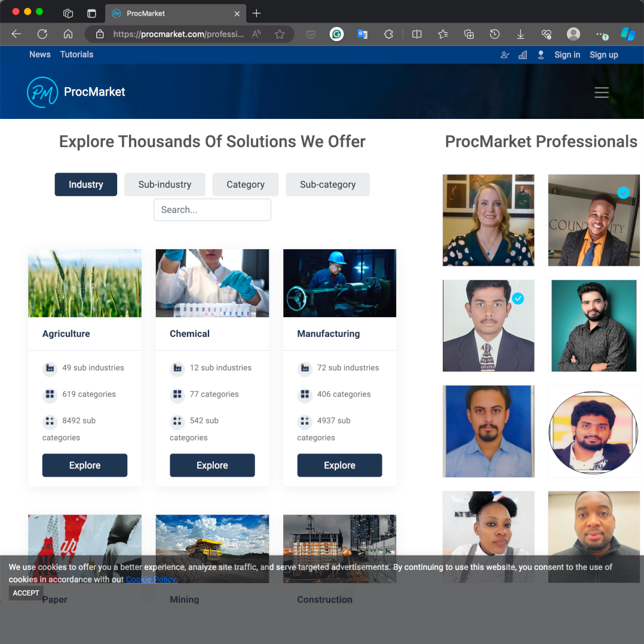The height and width of the screenshot is (644, 644).
Task: Click the ProcMarket logo
Action: tap(76, 92)
